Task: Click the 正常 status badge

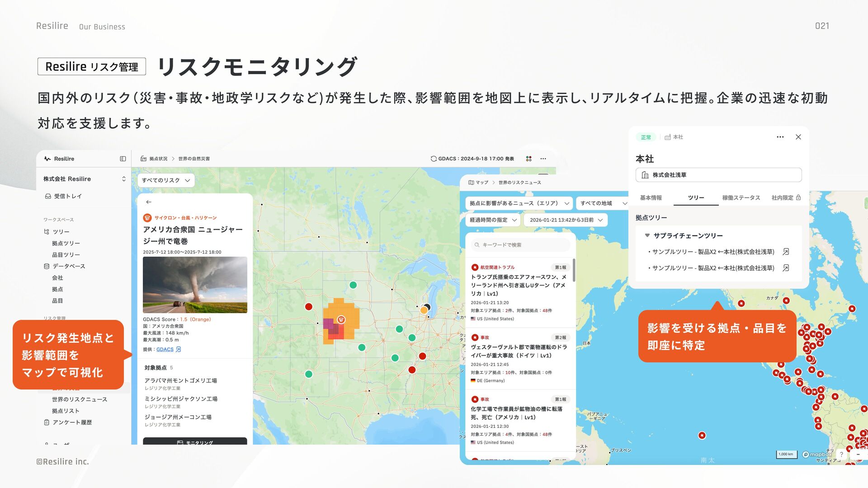Action: [646, 137]
